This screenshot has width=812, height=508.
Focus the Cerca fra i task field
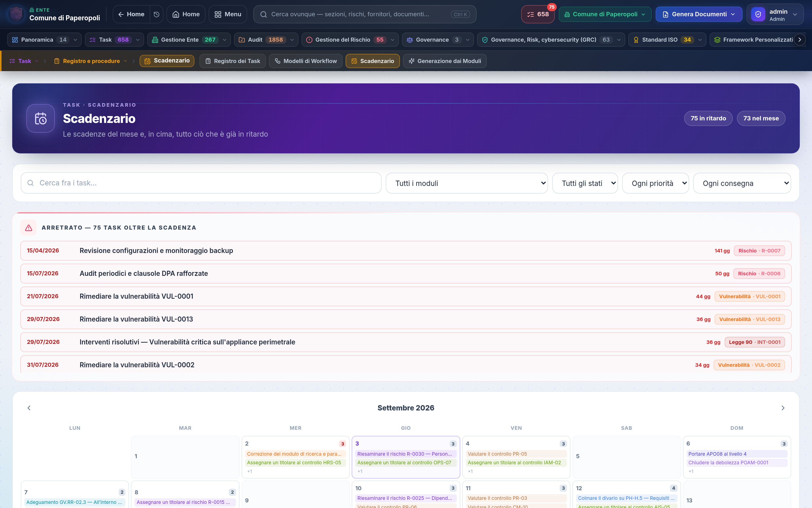[x=201, y=183]
